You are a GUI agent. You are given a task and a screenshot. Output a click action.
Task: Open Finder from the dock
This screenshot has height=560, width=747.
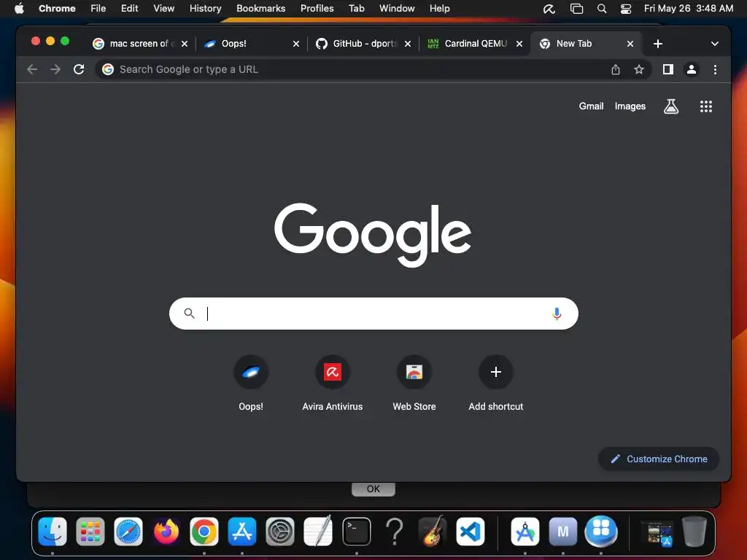click(x=53, y=532)
